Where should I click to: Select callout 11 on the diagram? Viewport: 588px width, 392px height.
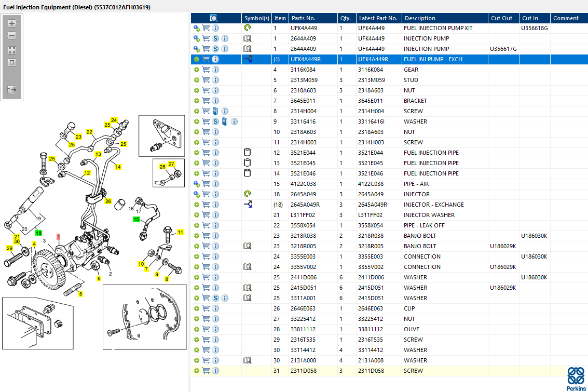[180, 232]
